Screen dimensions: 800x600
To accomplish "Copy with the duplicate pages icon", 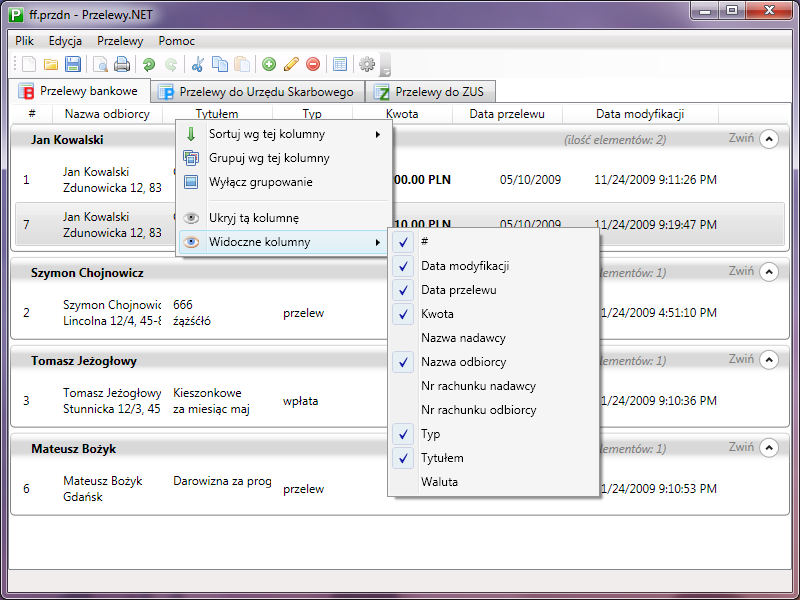I will click(219, 64).
